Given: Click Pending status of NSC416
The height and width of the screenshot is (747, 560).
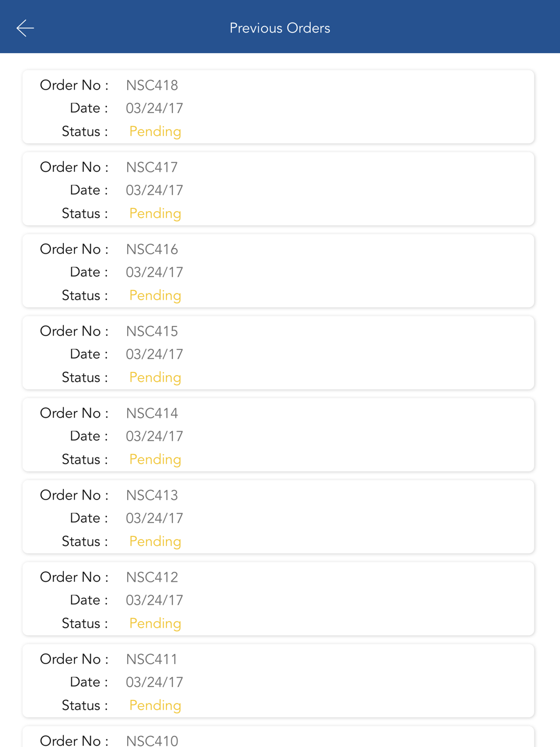Looking at the screenshot, I should coord(155,296).
